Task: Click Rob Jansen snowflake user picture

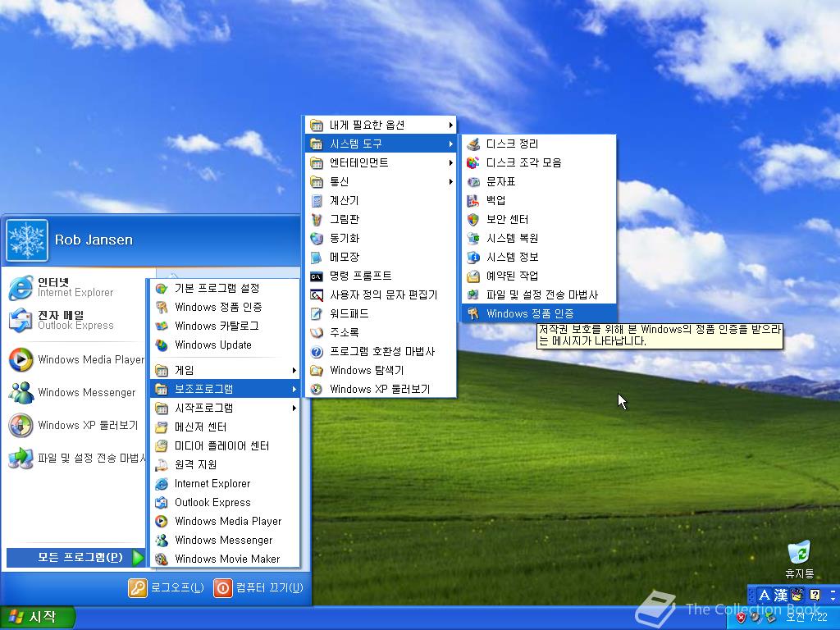Action: click(27, 240)
